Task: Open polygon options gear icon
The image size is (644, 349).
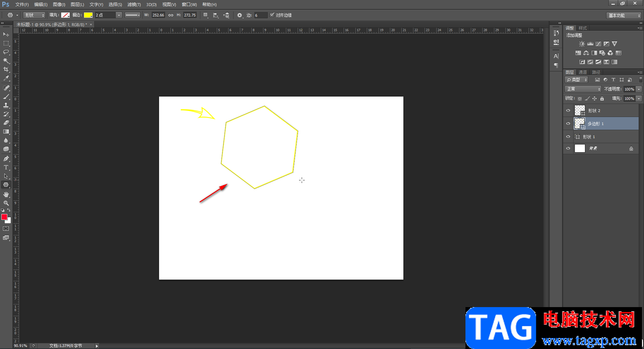Action: pos(239,15)
